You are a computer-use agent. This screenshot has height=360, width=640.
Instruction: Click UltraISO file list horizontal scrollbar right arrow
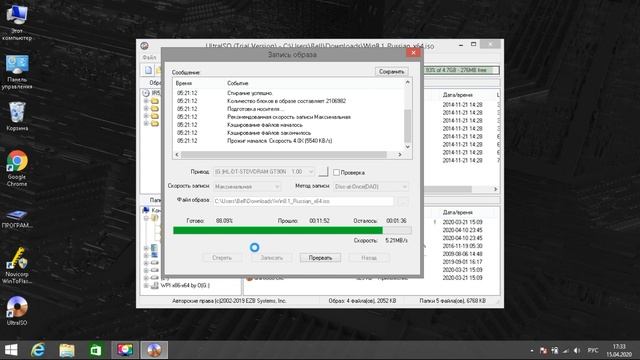[496, 189]
